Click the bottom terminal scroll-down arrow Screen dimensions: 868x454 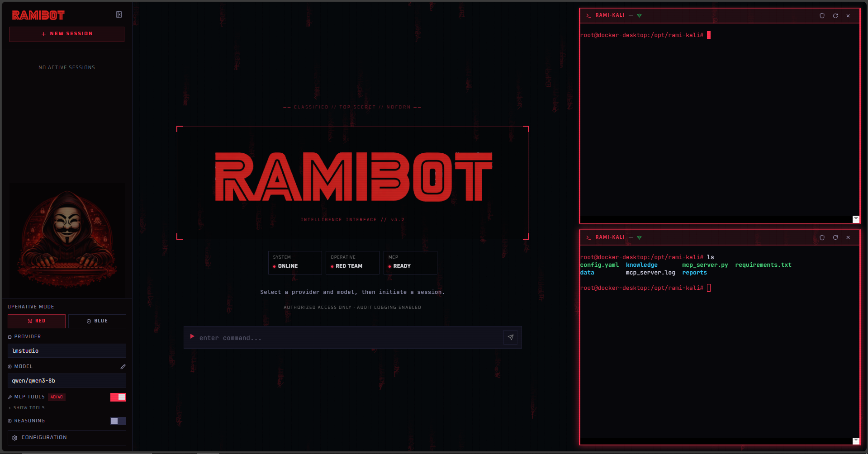856,441
